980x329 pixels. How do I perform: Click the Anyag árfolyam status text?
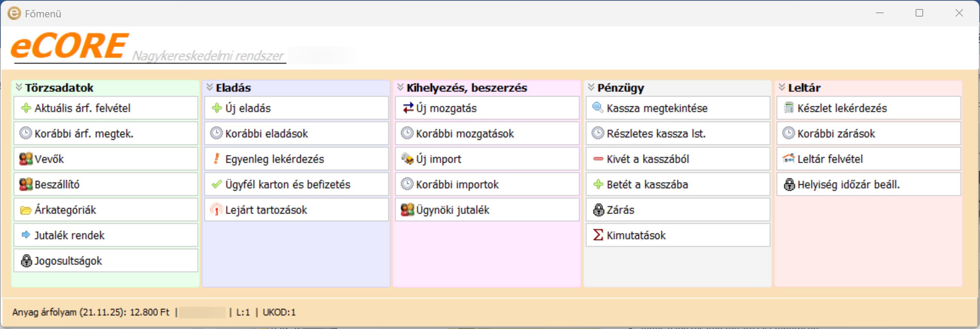pyautogui.click(x=90, y=312)
